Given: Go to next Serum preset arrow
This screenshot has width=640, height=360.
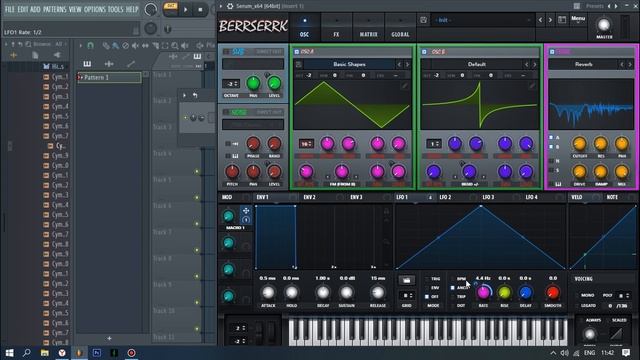Looking at the screenshot, I should coord(550,20).
